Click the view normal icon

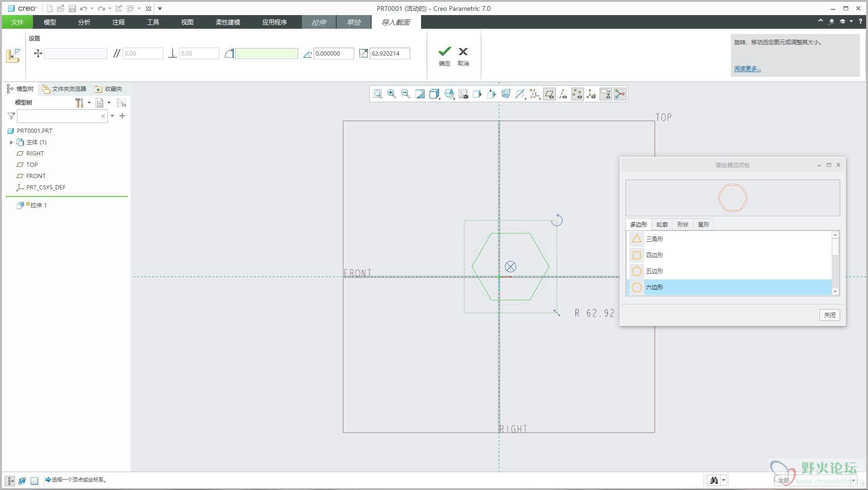pyautogui.click(x=477, y=94)
